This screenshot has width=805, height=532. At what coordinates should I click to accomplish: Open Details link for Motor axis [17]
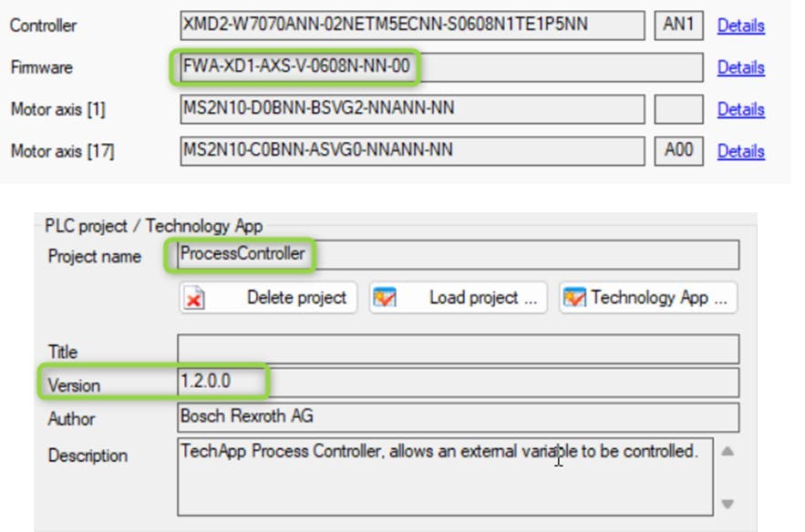pos(740,151)
